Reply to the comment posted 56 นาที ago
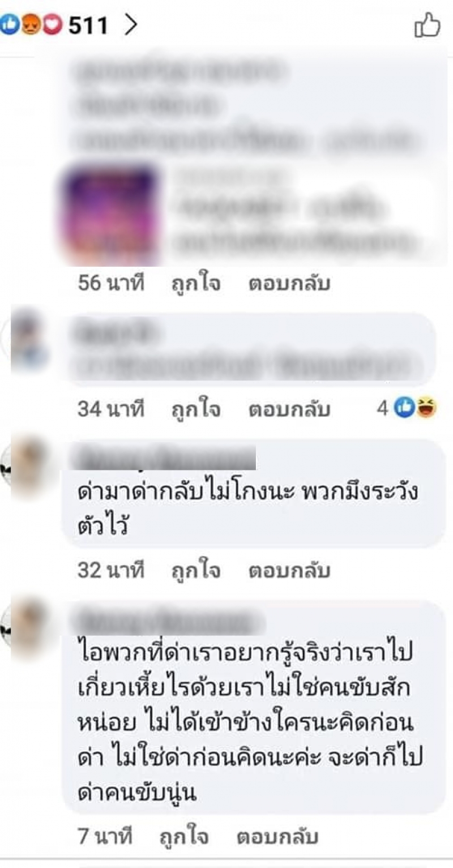Viewport: 453px width, 868px height. coord(289,284)
